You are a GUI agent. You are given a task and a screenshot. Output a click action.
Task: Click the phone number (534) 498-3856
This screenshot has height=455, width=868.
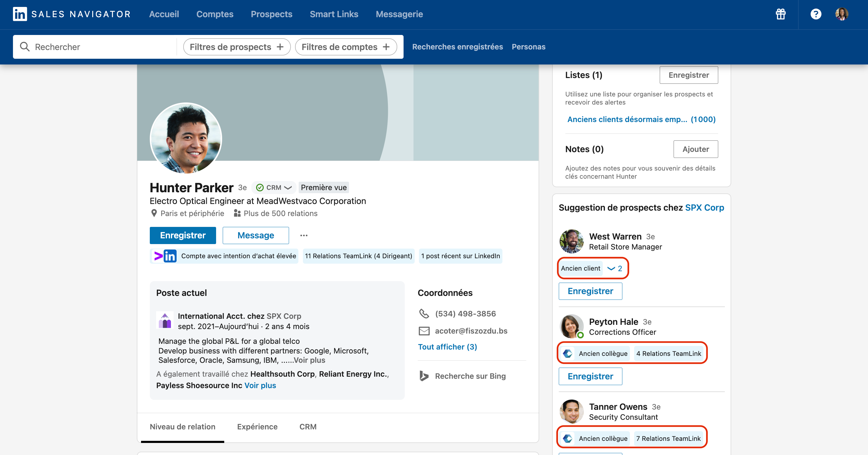pos(465,314)
